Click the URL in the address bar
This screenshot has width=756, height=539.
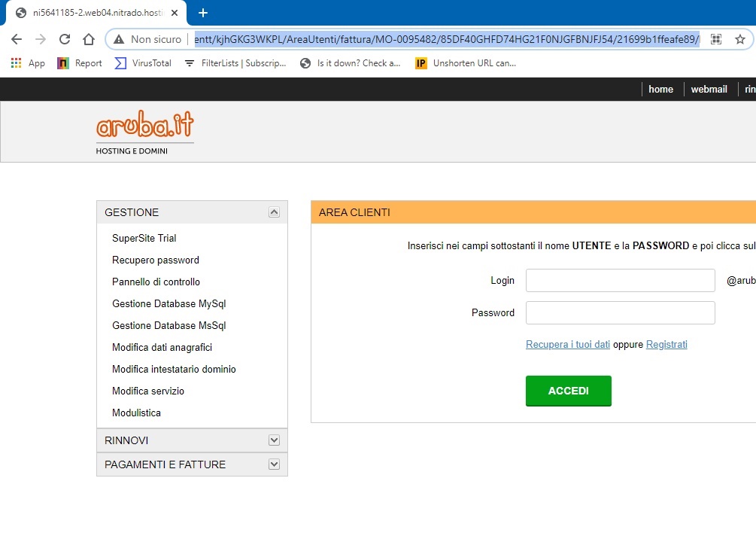[x=447, y=39]
